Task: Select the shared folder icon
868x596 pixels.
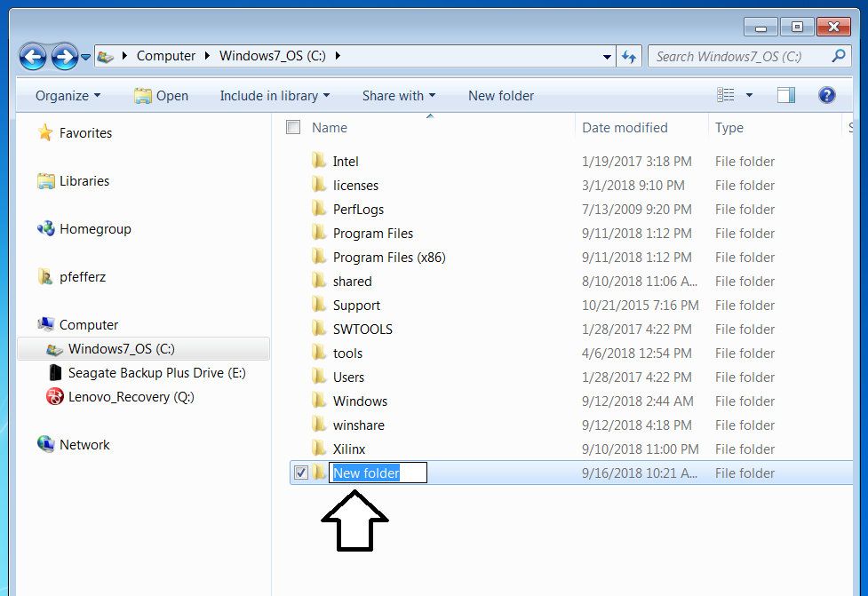Action: point(319,281)
